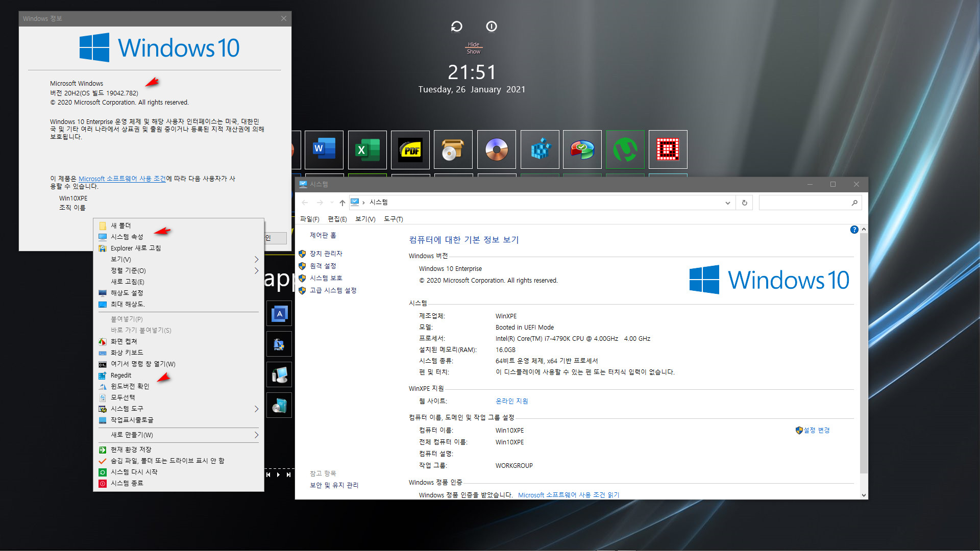Viewport: 980px width, 551px height.
Task: Click the 제어판 홈 link
Action: tap(323, 235)
